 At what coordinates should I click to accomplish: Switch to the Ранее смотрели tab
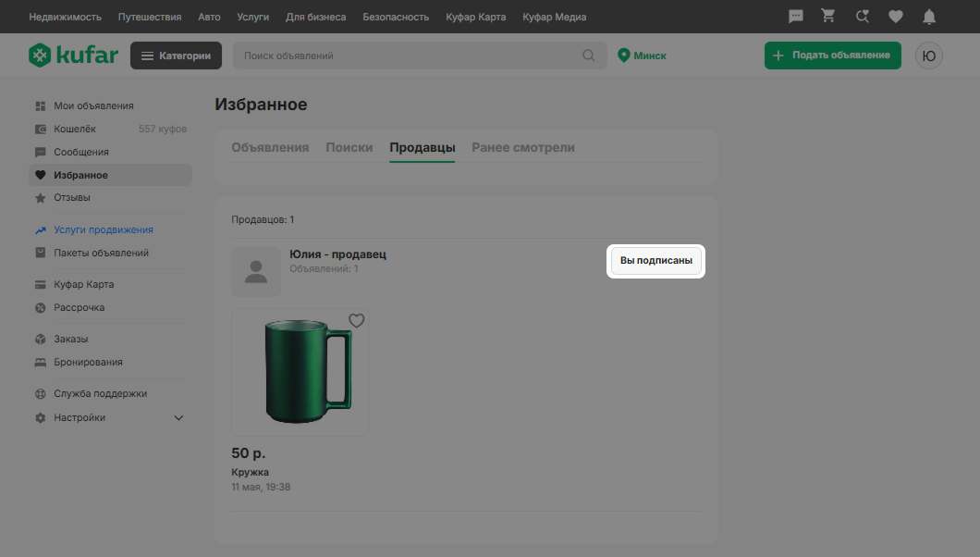(x=523, y=147)
